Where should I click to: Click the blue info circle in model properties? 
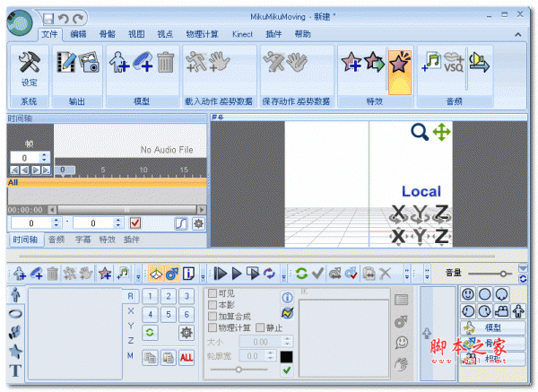coord(287,297)
